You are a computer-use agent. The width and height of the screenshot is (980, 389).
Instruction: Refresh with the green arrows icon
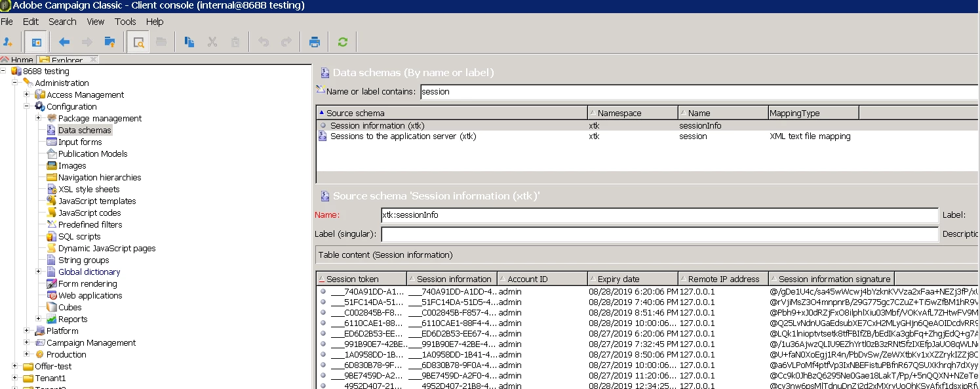[x=343, y=42]
